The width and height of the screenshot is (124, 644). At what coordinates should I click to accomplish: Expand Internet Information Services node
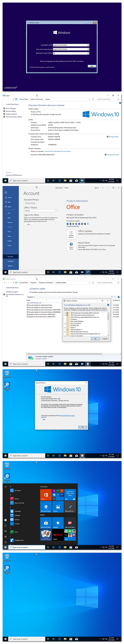(65, 332)
